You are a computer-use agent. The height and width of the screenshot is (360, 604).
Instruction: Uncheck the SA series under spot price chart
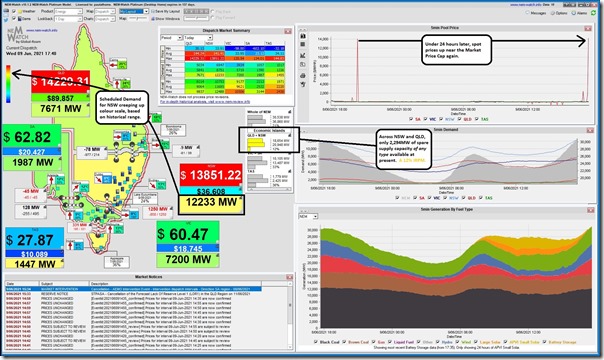[413, 119]
